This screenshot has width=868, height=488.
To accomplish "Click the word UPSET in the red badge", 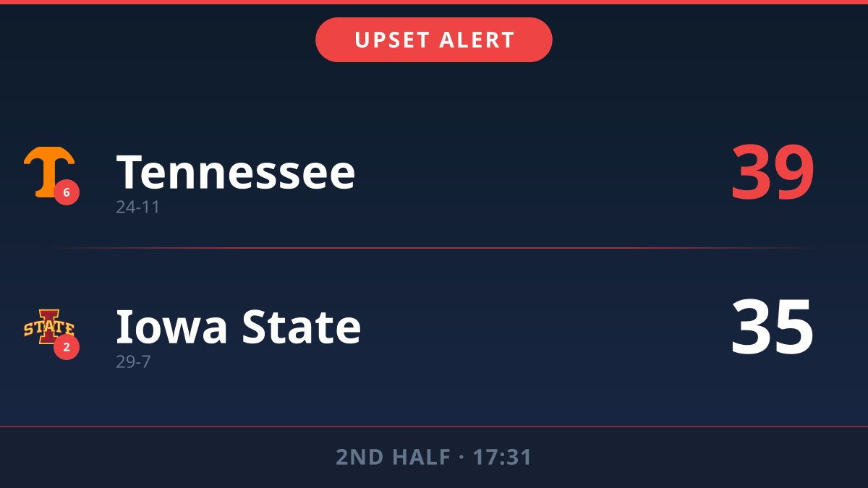I will [392, 40].
